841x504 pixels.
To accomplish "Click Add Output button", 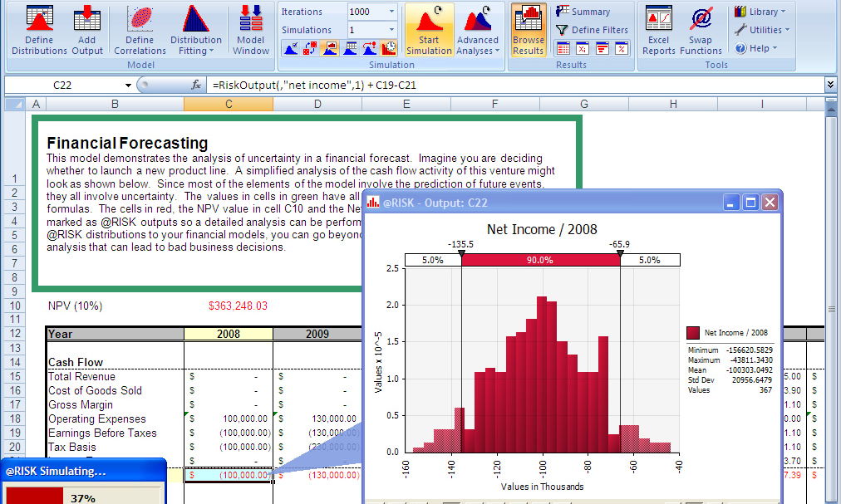I will coord(87,30).
